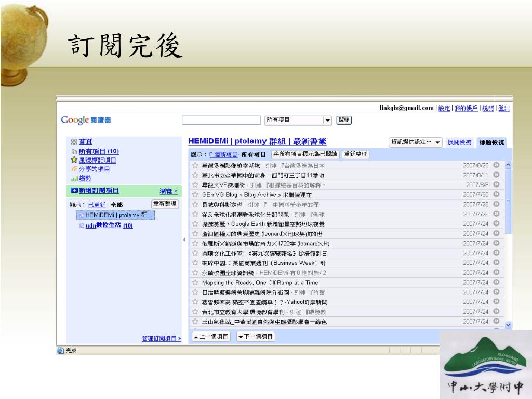Click the item list scrollbar thumb
Screen dimensions: 532x399
click(508, 202)
